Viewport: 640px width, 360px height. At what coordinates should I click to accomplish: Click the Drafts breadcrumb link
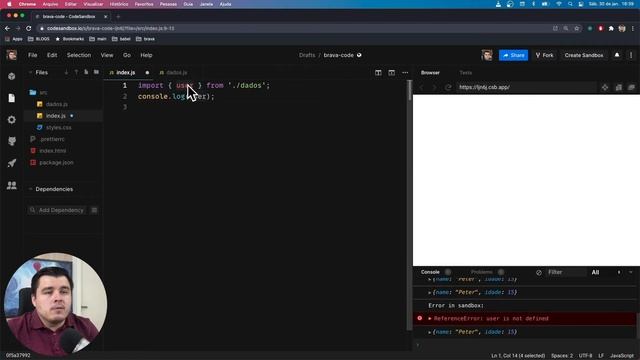pos(307,55)
